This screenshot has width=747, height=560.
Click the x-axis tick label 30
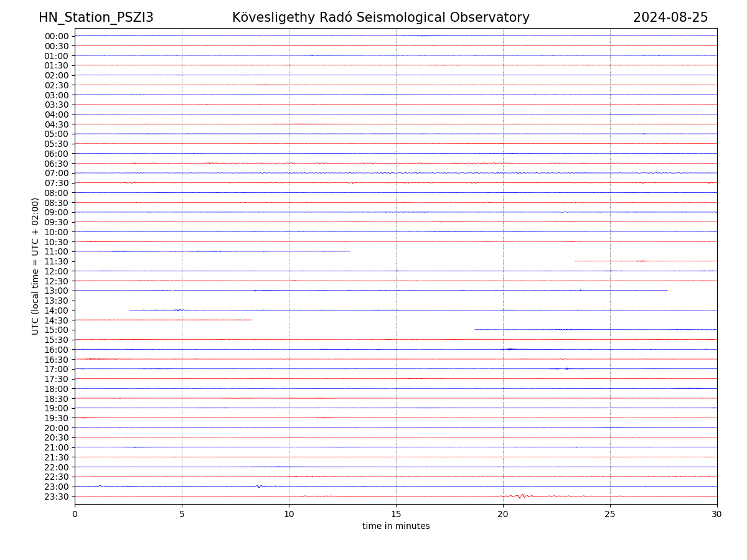717,514
